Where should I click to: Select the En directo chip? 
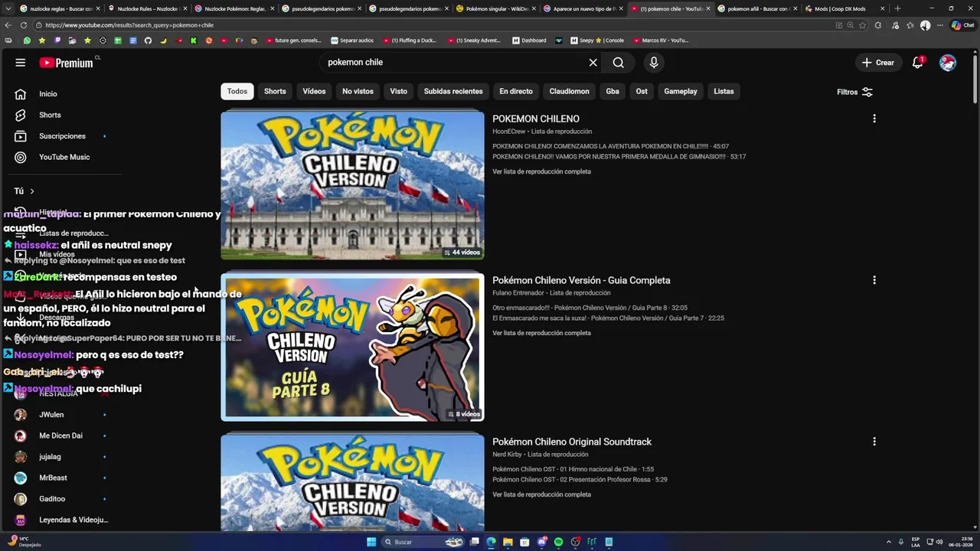click(x=516, y=91)
